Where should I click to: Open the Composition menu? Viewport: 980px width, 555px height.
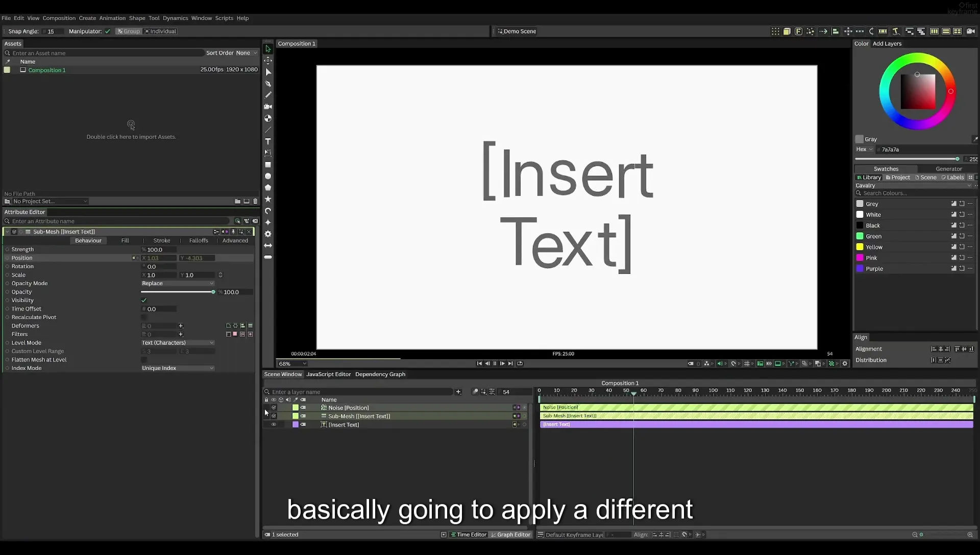[x=59, y=18]
